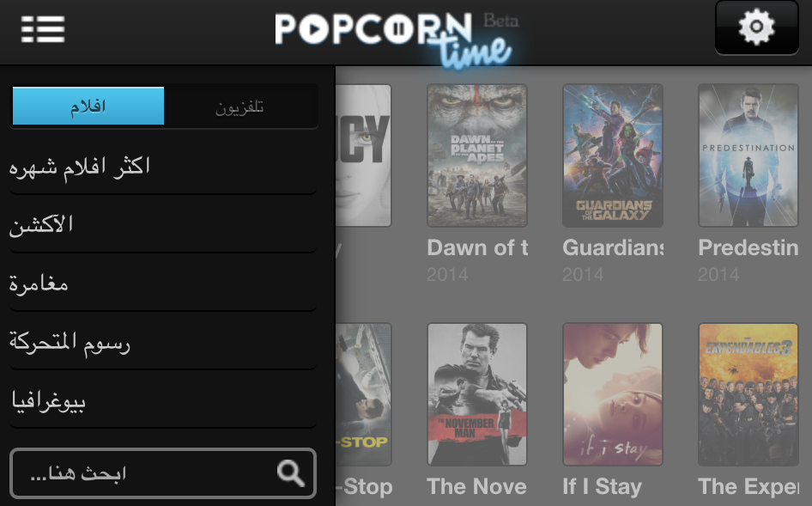Choose the بيوغرافيا genre
The width and height of the screenshot is (812, 506).
(x=163, y=400)
